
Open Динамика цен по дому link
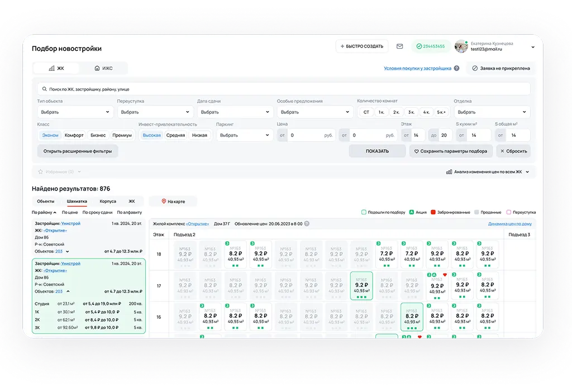pos(509,223)
